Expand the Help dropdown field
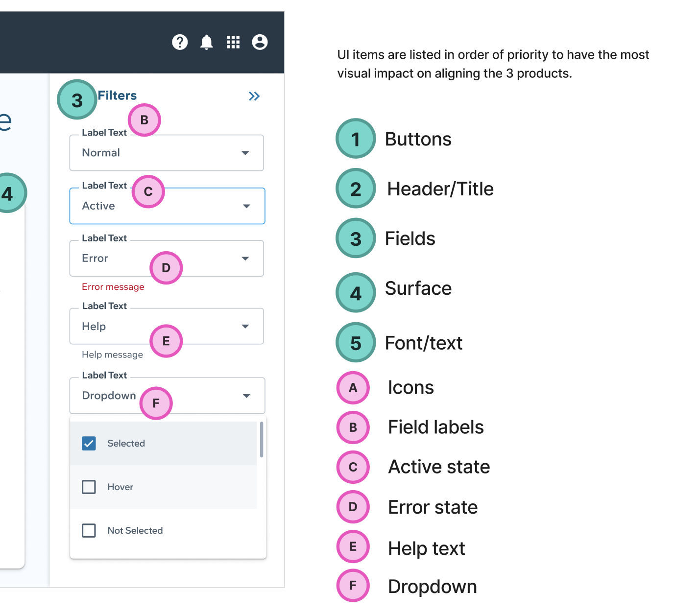Image resolution: width=675 pixels, height=616 pixels. (167, 327)
